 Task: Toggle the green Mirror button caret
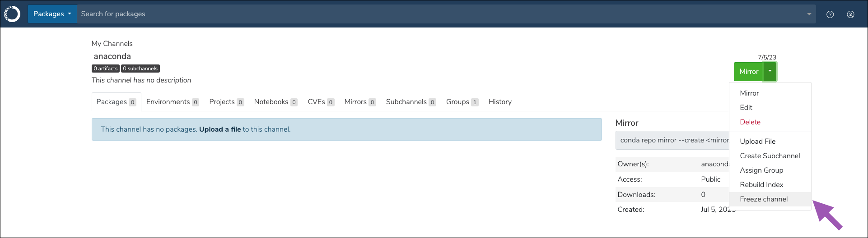tap(770, 71)
